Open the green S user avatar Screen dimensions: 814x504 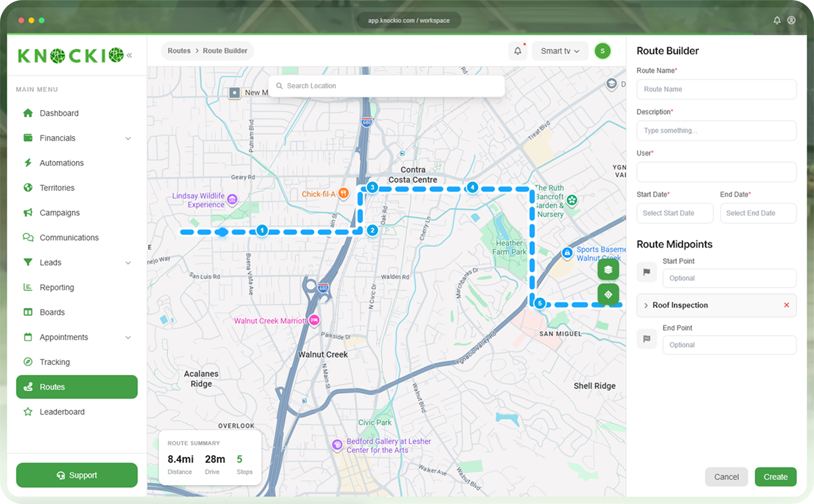(x=602, y=51)
